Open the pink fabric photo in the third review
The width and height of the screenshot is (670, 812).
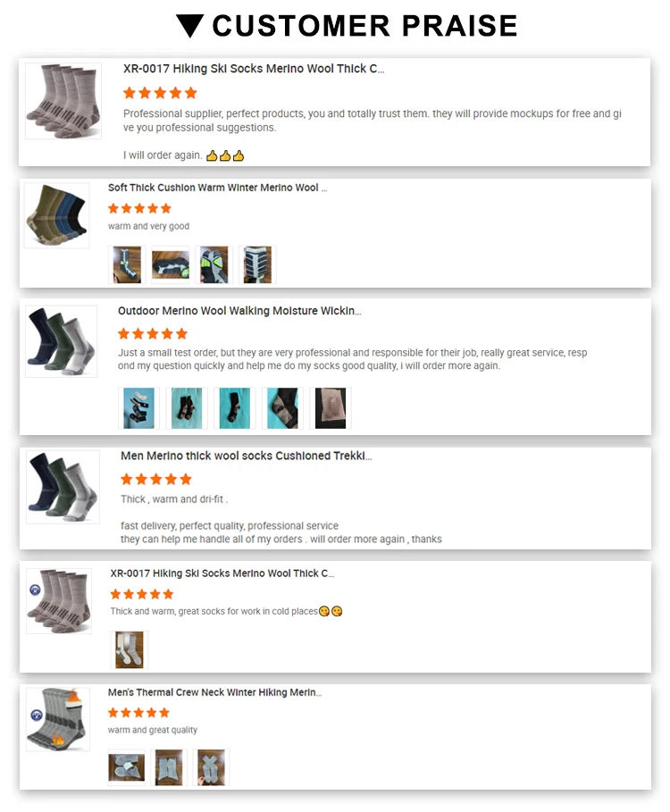tap(331, 408)
